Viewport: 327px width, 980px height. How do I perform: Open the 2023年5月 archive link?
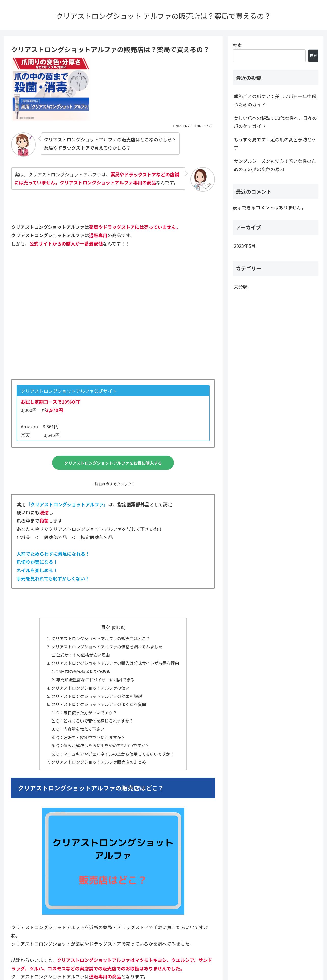[x=244, y=246]
